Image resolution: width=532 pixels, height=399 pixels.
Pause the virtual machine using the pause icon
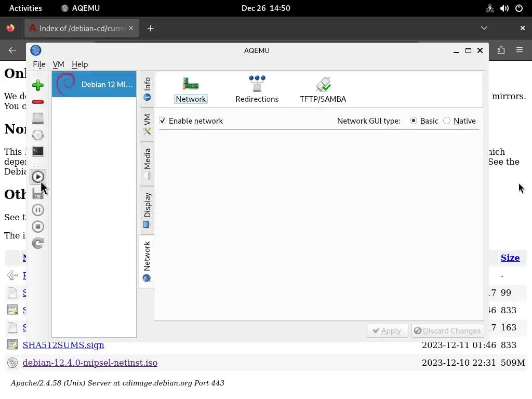[37, 210]
